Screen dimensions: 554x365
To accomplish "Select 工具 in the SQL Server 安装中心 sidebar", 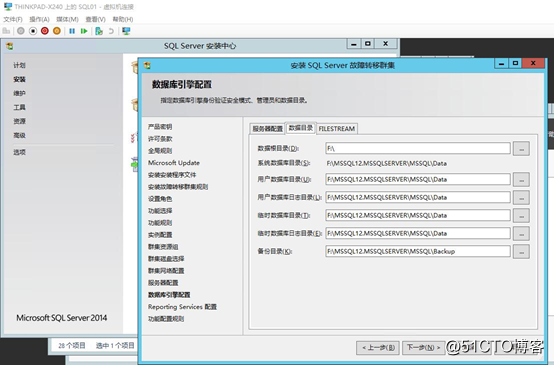I will pos(19,107).
